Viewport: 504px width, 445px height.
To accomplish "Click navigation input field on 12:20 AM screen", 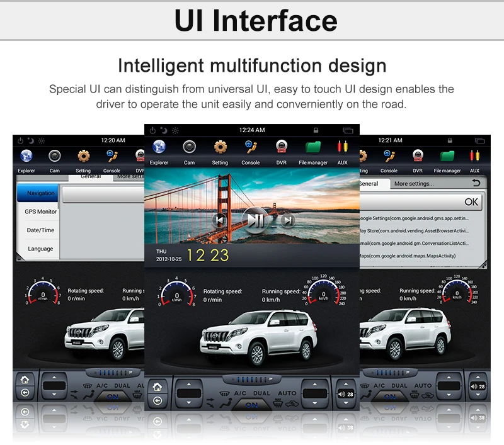I will (103, 194).
